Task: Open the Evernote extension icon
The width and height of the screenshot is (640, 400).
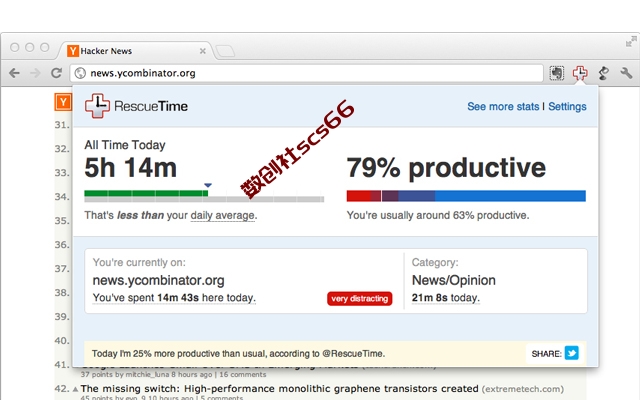Action: [556, 73]
